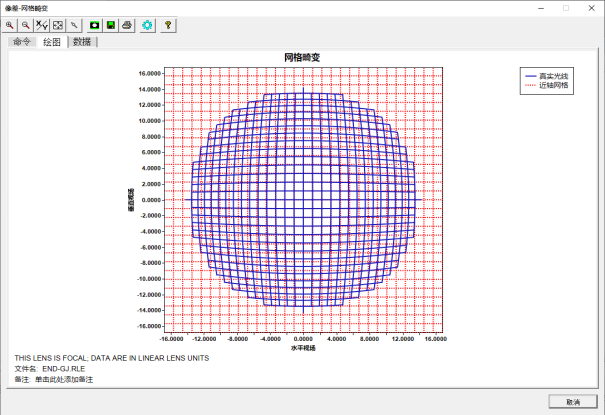Minimize the grid distortion window

[541, 8]
